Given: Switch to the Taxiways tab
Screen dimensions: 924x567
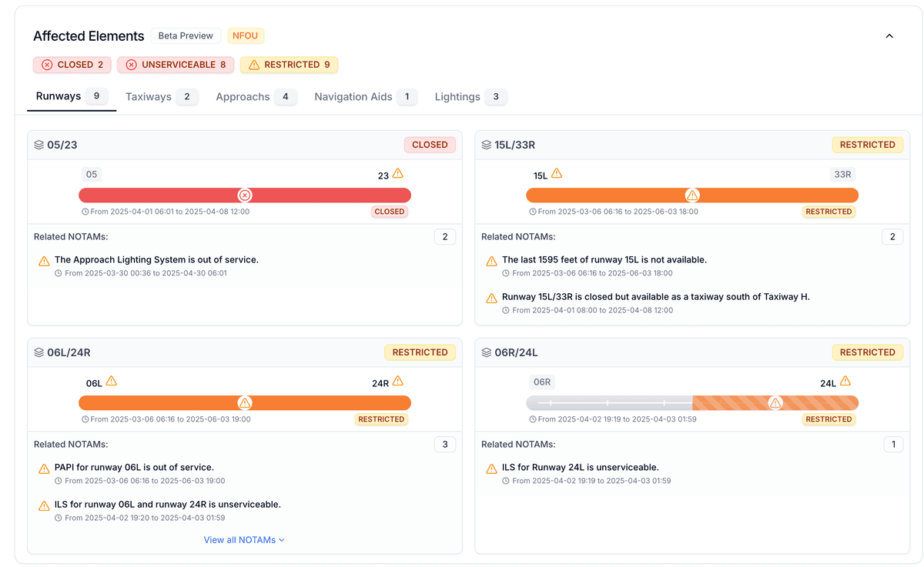Looking at the screenshot, I should point(162,97).
